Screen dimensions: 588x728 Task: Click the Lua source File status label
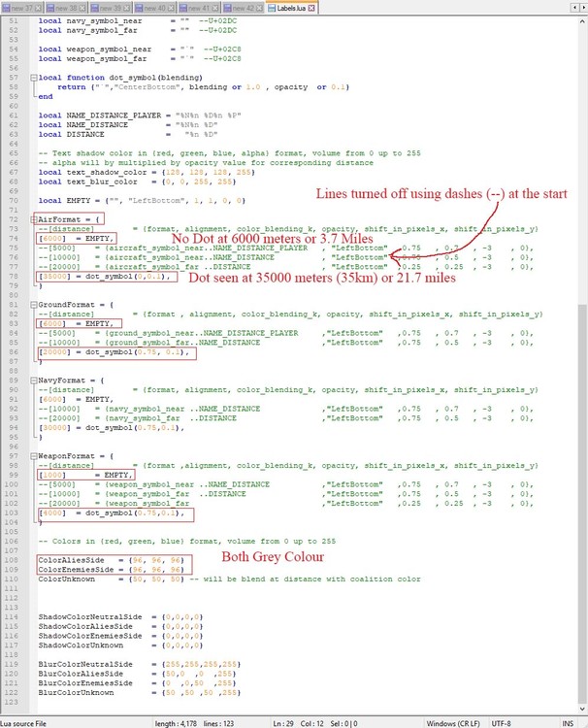(23, 723)
